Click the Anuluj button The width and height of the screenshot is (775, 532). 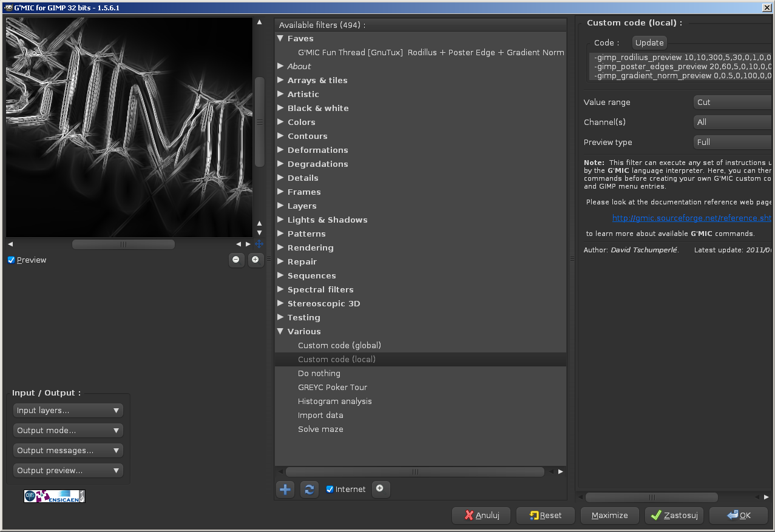coord(481,516)
